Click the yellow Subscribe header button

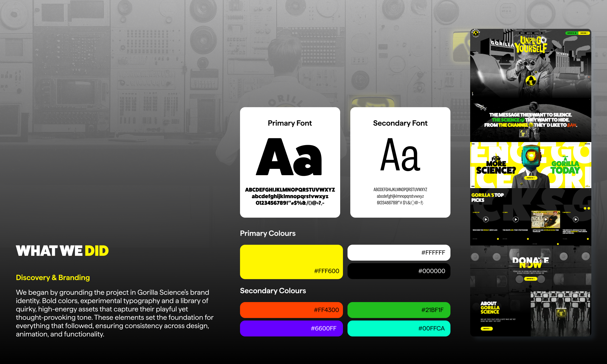click(x=584, y=33)
